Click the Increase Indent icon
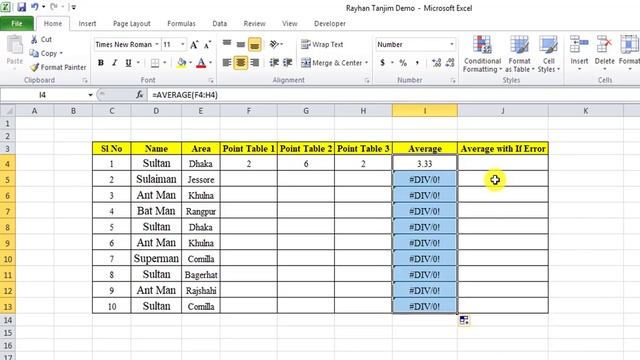 point(288,63)
